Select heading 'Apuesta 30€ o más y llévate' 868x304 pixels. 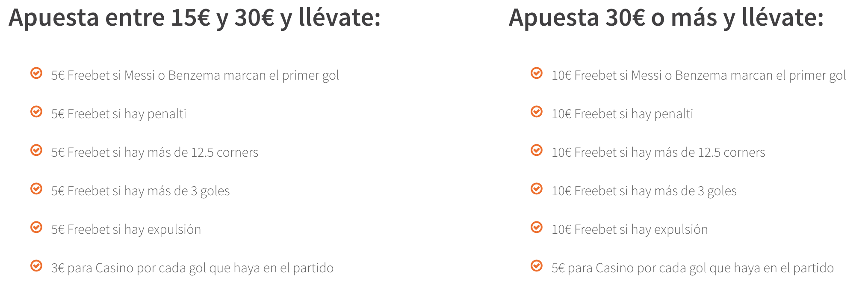click(x=666, y=18)
